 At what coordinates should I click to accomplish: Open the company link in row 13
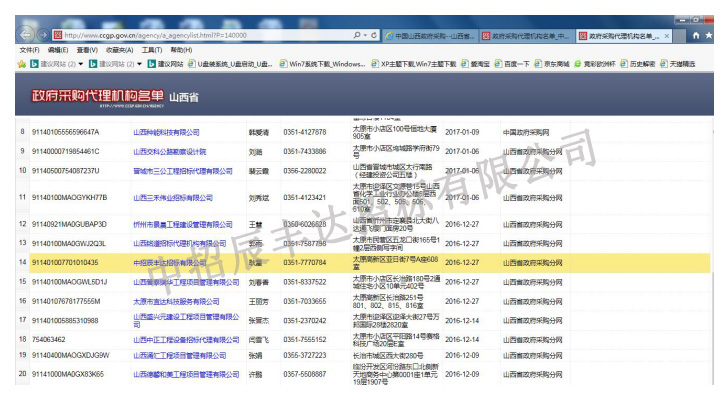pyautogui.click(x=179, y=244)
